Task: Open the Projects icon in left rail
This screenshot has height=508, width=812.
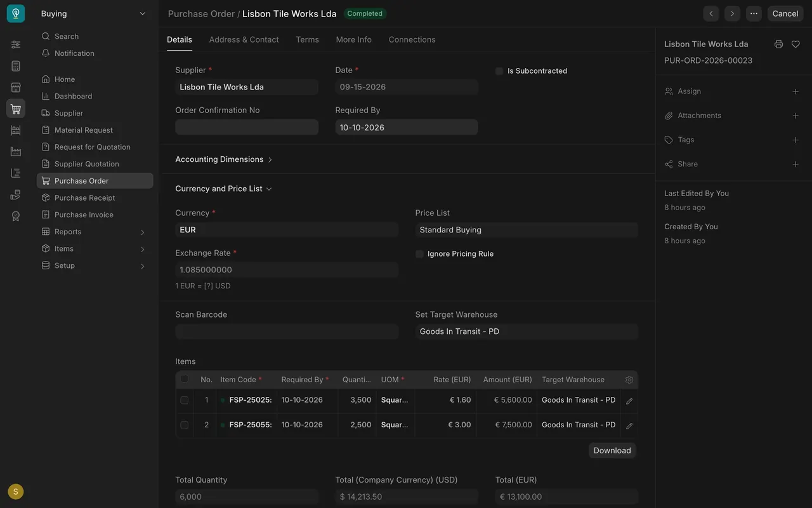Action: point(16,173)
